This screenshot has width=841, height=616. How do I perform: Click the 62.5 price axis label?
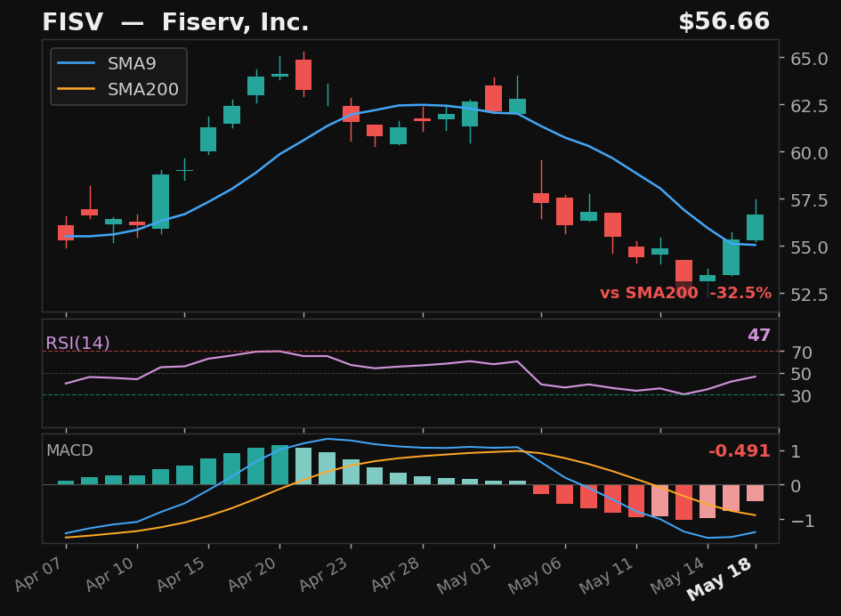coord(809,106)
